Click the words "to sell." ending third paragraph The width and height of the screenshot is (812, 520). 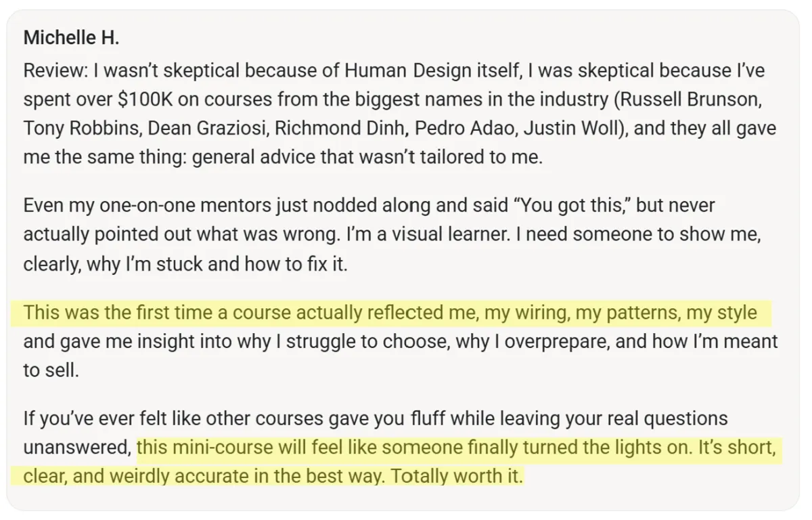51,370
